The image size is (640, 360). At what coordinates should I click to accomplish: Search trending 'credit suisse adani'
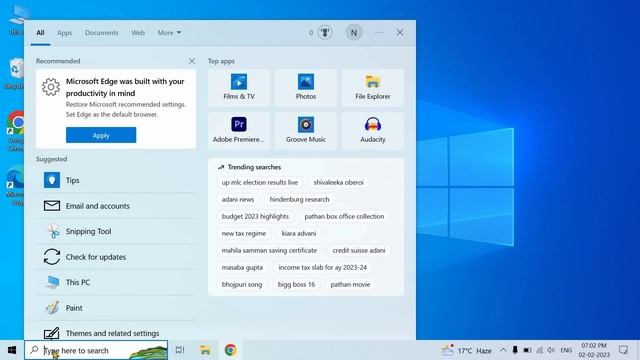tap(359, 251)
